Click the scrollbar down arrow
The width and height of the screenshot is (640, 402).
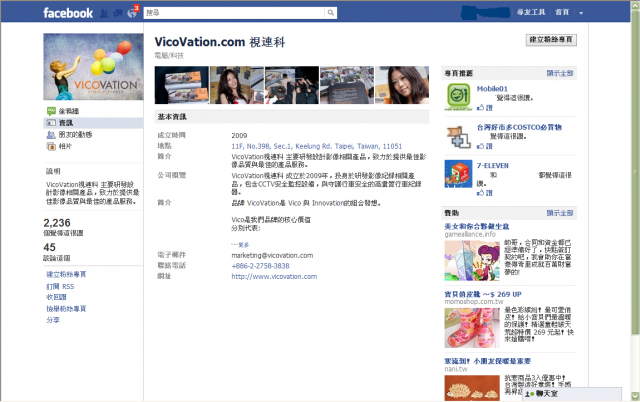tap(635, 396)
